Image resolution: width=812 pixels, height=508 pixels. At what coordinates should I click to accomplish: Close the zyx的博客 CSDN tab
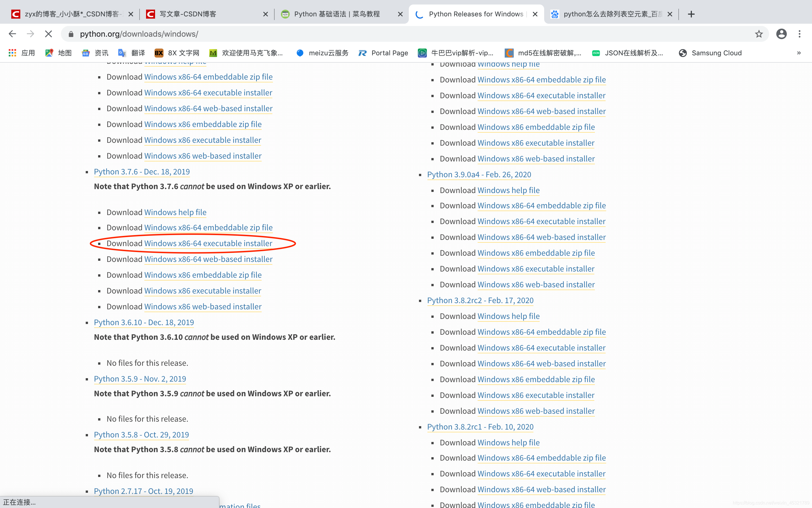tap(131, 14)
